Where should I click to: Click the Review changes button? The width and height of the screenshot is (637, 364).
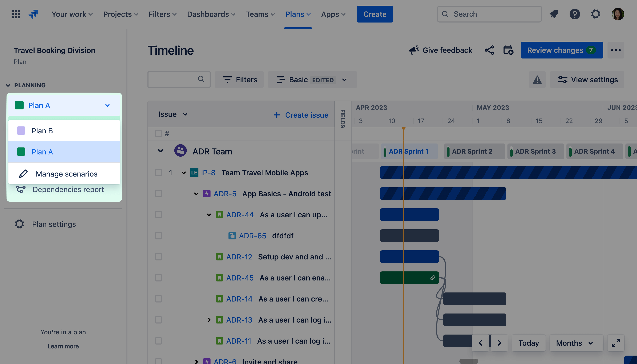[562, 50]
